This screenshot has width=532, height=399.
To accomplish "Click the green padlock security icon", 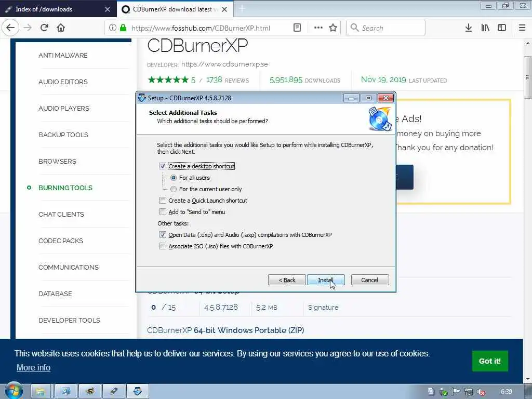I will pyautogui.click(x=123, y=28).
